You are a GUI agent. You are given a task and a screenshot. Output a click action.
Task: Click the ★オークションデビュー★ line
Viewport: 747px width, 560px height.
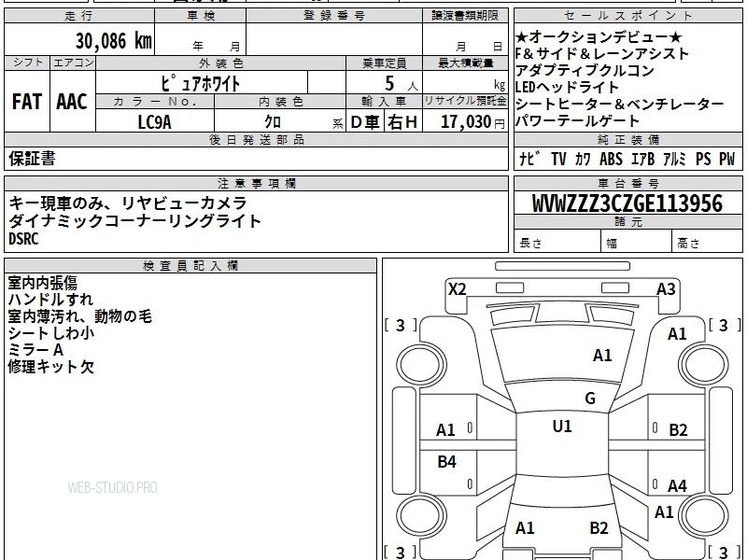point(599,37)
